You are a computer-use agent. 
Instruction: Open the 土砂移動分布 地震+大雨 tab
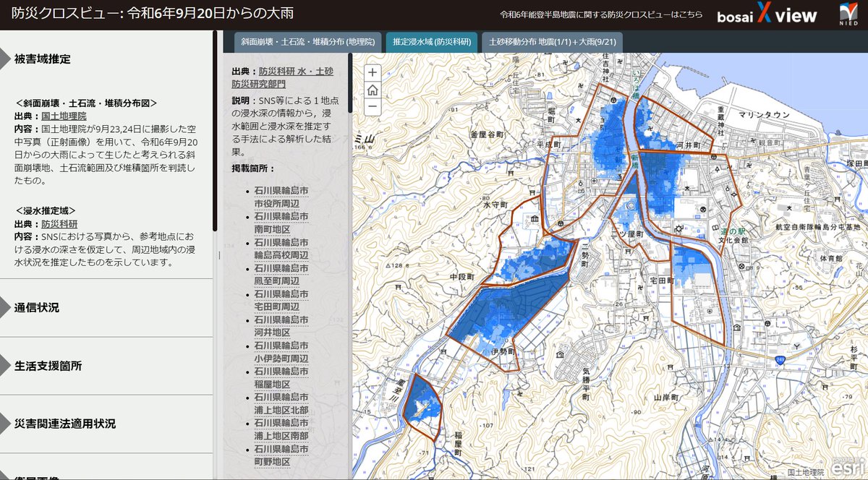pos(552,42)
